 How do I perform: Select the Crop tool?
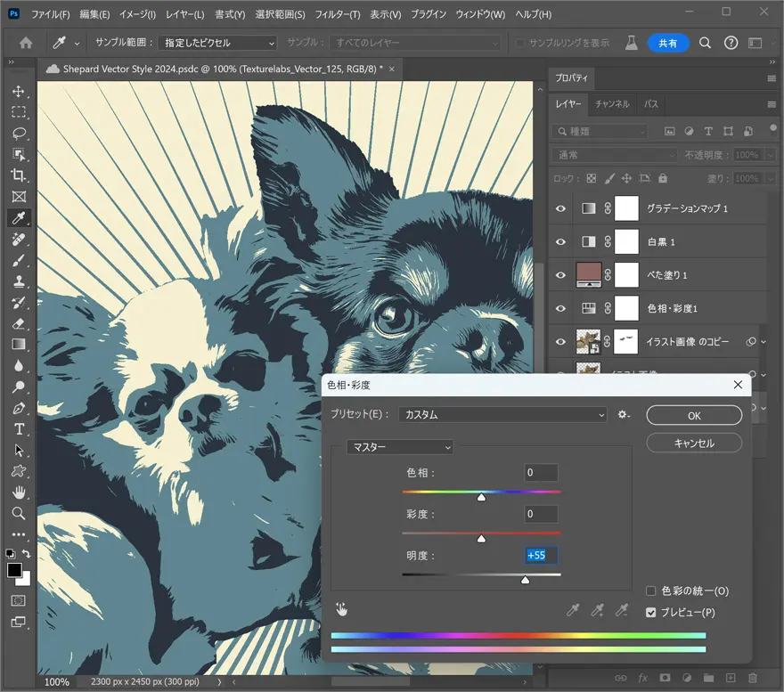19,175
